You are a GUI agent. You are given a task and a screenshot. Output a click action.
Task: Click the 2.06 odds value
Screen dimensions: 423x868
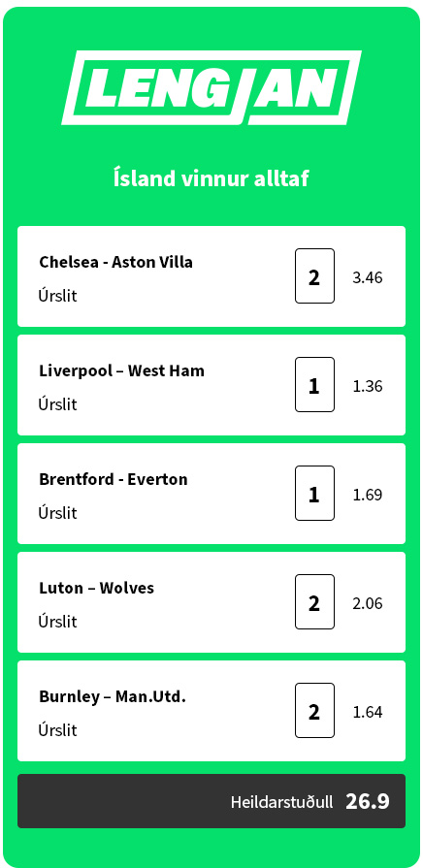tap(368, 603)
